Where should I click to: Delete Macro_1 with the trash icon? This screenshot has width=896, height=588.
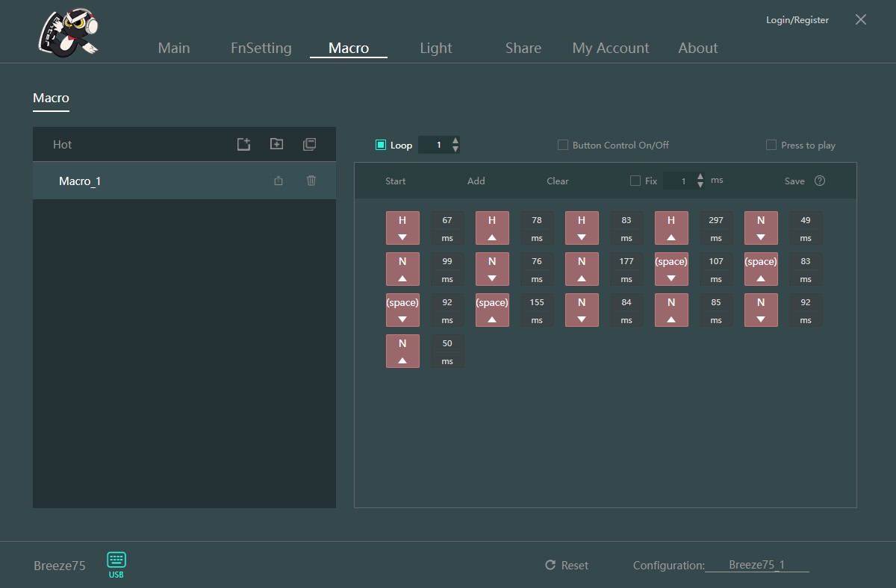(311, 181)
